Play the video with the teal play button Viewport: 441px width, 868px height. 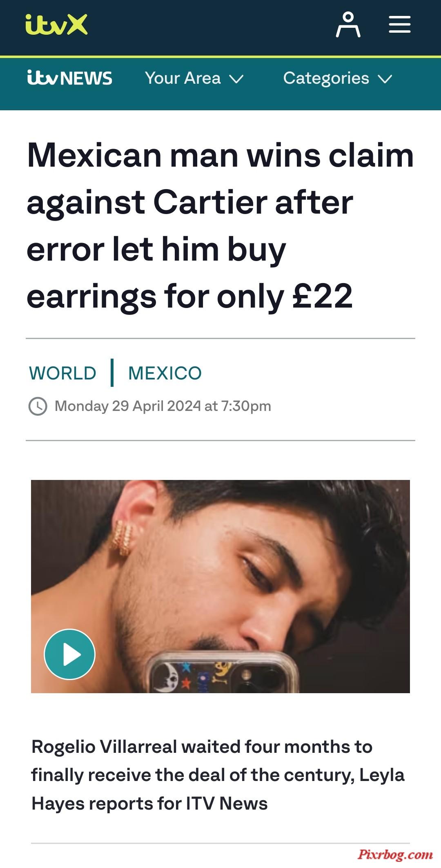point(69,654)
